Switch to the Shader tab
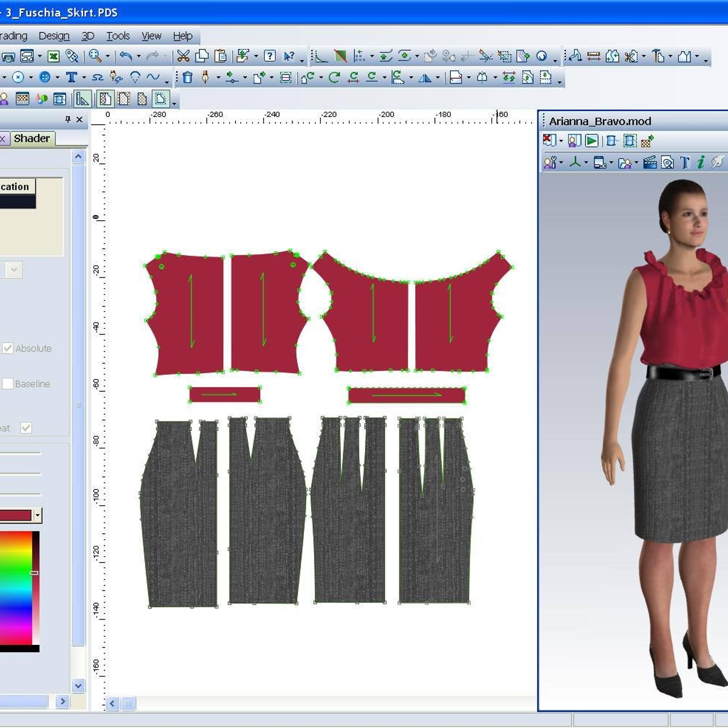Screen dimensions: 728x728 click(32, 138)
